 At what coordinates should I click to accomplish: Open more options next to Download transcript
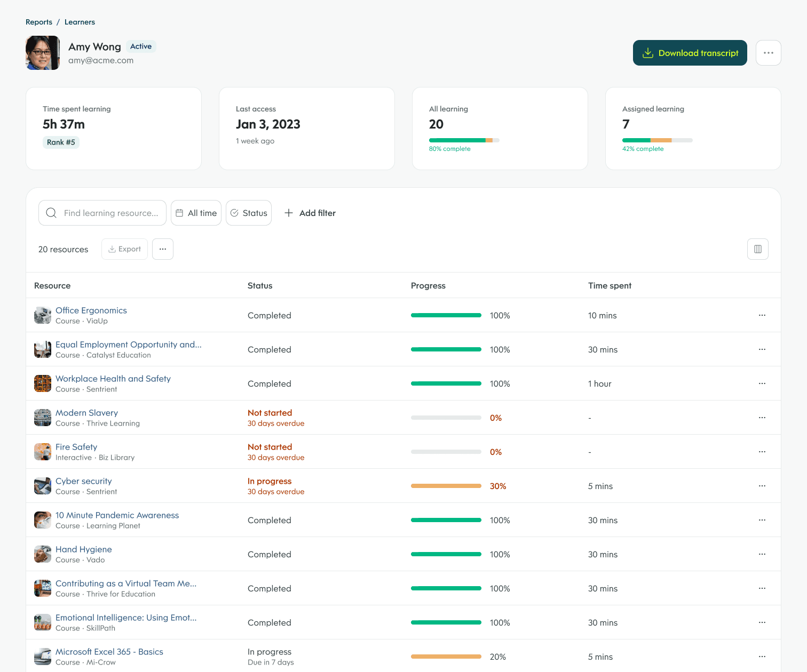click(x=768, y=53)
